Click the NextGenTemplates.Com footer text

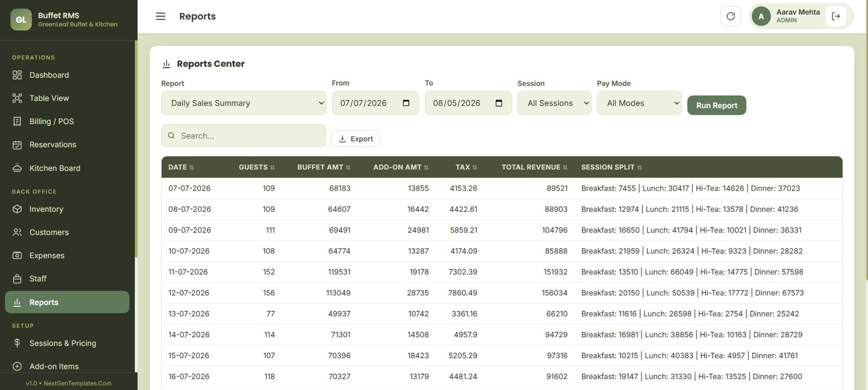point(78,383)
